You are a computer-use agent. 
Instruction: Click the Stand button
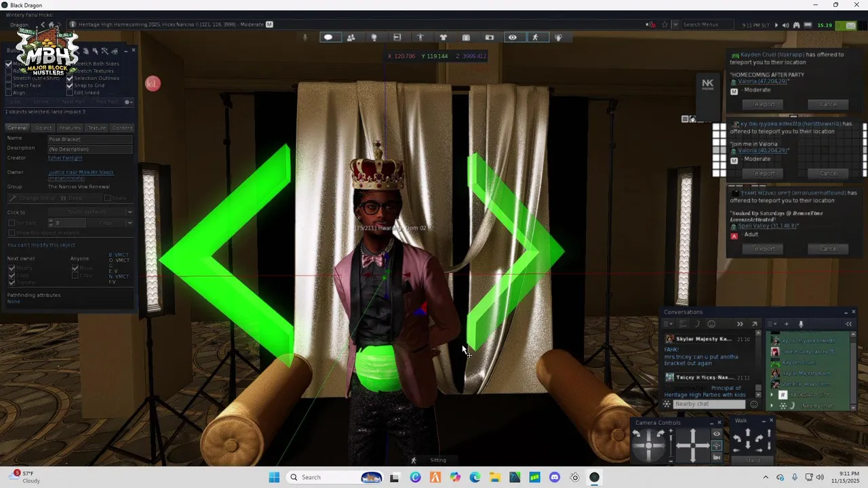click(x=753, y=460)
